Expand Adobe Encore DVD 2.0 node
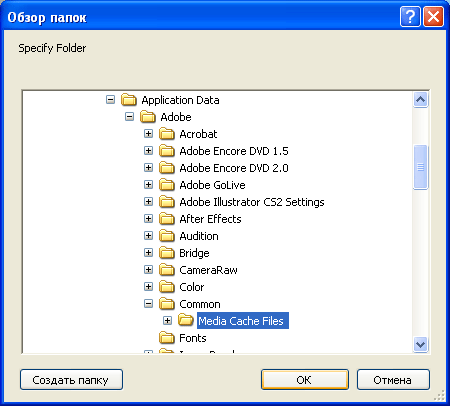The image size is (450, 406). click(148, 168)
